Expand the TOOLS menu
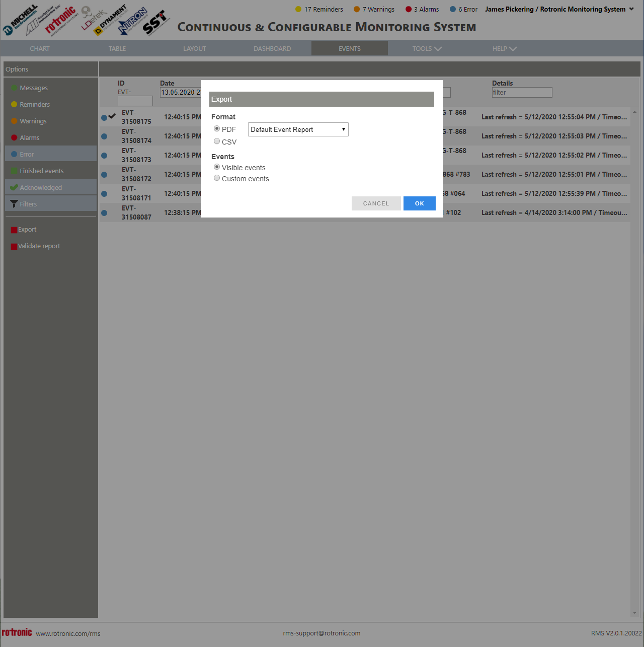Viewport: 644px width, 647px height. click(x=427, y=48)
